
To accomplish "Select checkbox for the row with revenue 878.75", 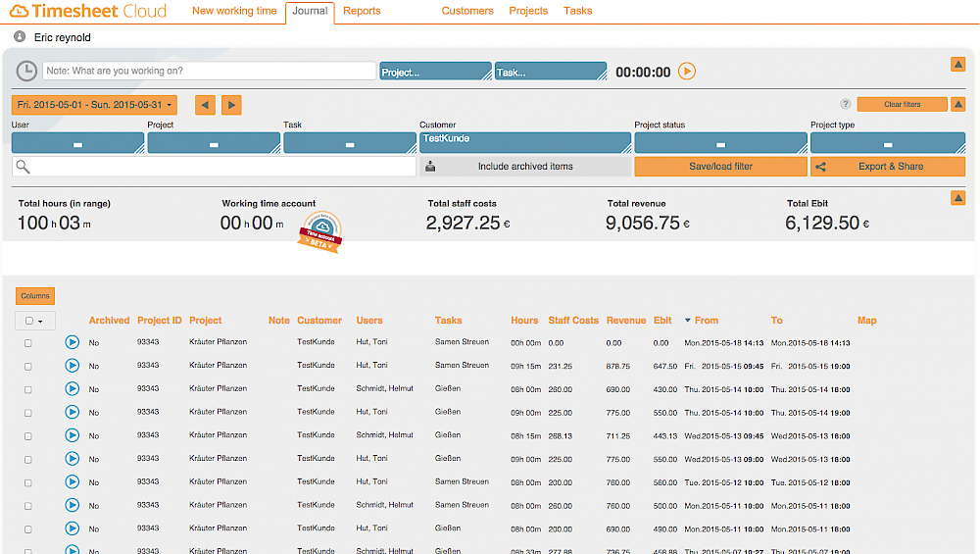I will coord(28,367).
